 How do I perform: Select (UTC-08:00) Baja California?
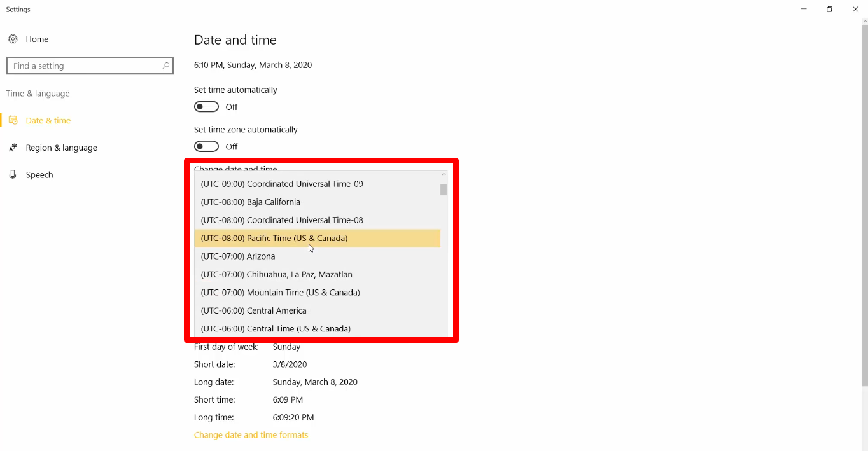click(x=250, y=202)
